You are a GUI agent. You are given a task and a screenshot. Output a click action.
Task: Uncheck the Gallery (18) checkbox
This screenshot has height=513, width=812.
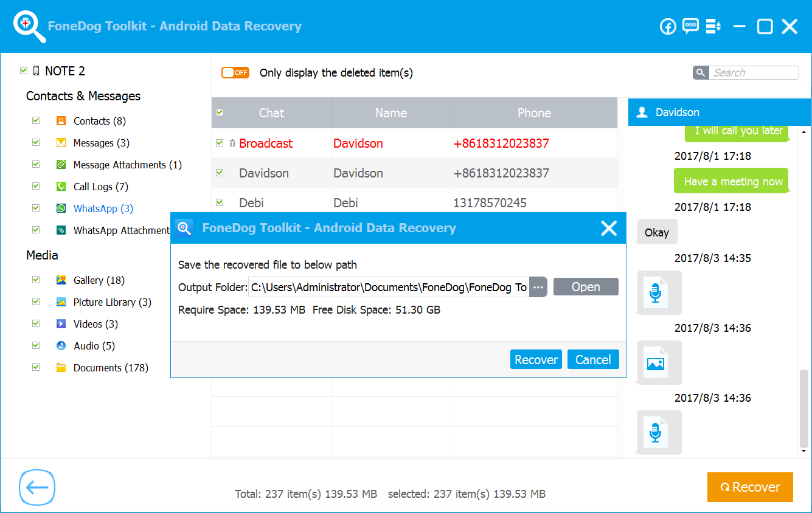click(x=36, y=280)
